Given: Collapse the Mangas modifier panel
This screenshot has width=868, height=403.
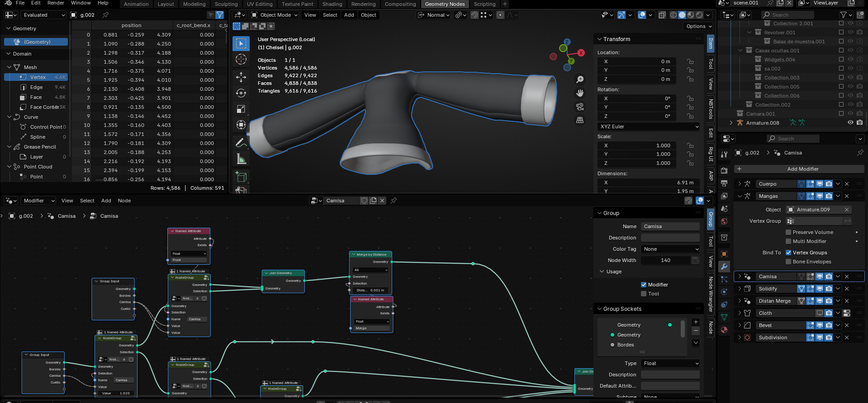Looking at the screenshot, I should pyautogui.click(x=740, y=196).
